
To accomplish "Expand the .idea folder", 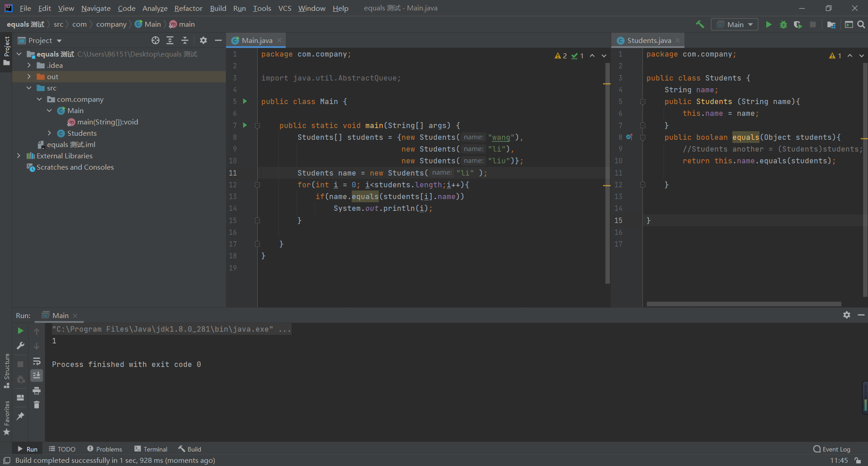I will pyautogui.click(x=29, y=65).
